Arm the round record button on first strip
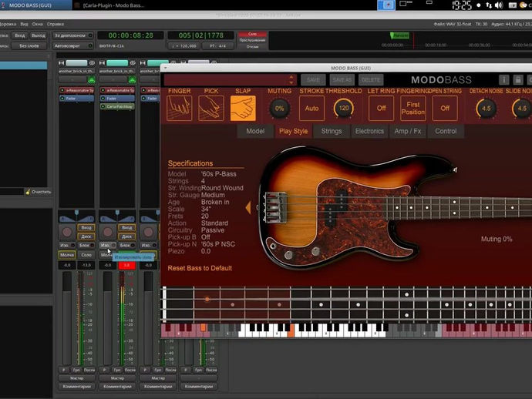Image resolution: width=532 pixels, height=399 pixels. (67, 232)
